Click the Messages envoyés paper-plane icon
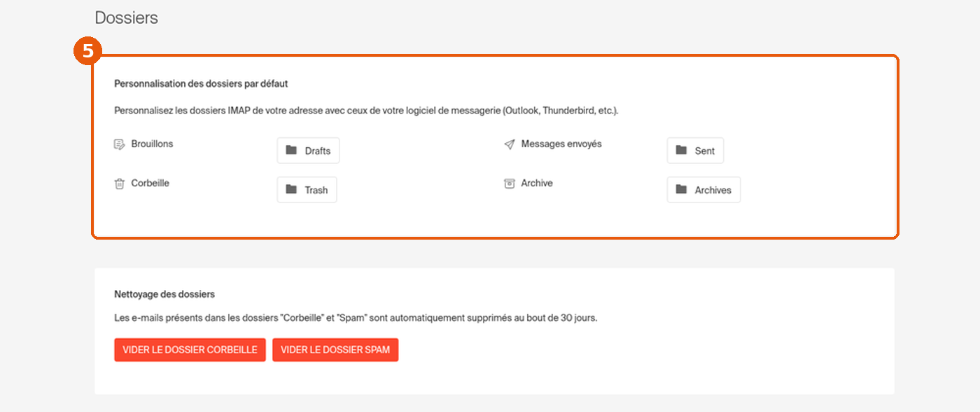 [x=509, y=144]
